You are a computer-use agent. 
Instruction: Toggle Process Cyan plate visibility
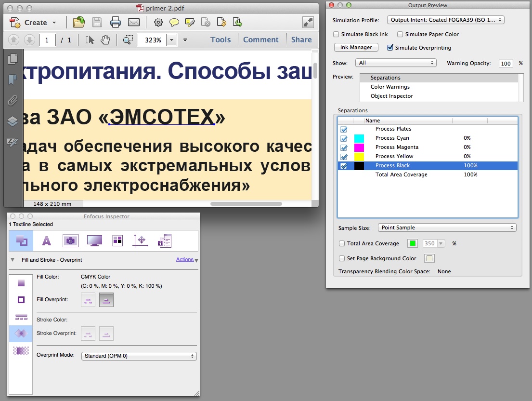click(344, 138)
